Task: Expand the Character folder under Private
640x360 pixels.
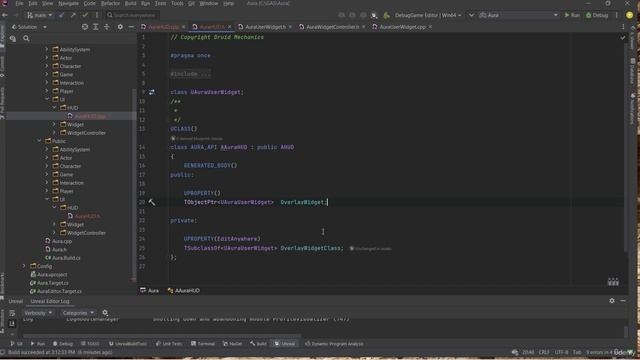Action: click(x=47, y=66)
